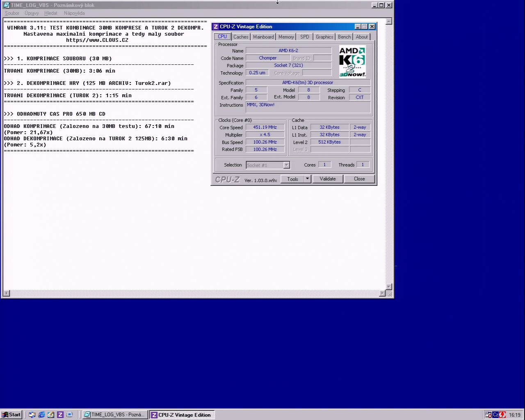Click the Multiplier value x 4.5
The width and height of the screenshot is (525, 420).
pyautogui.click(x=265, y=135)
